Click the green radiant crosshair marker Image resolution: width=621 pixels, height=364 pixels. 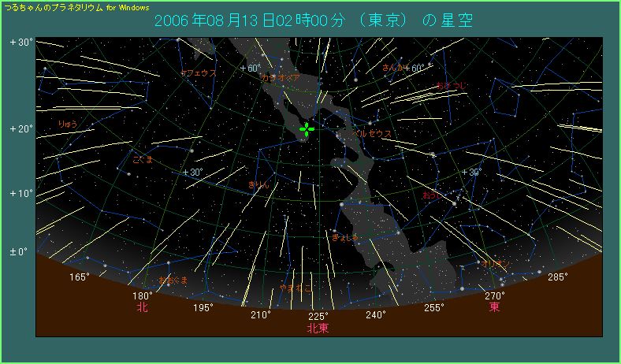click(307, 129)
